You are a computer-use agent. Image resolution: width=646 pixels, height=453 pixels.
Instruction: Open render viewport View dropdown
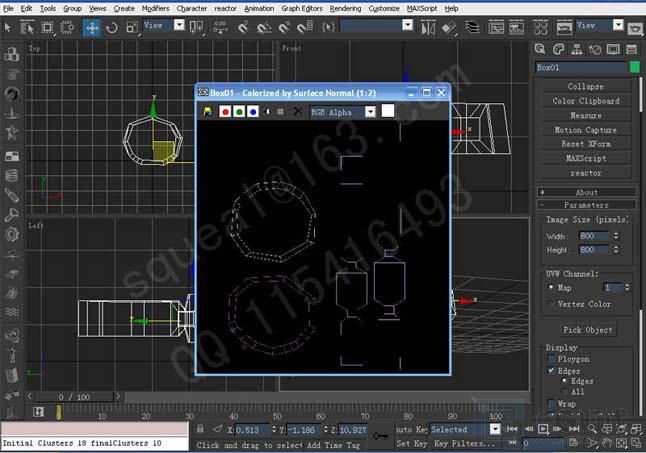pyautogui.click(x=618, y=25)
